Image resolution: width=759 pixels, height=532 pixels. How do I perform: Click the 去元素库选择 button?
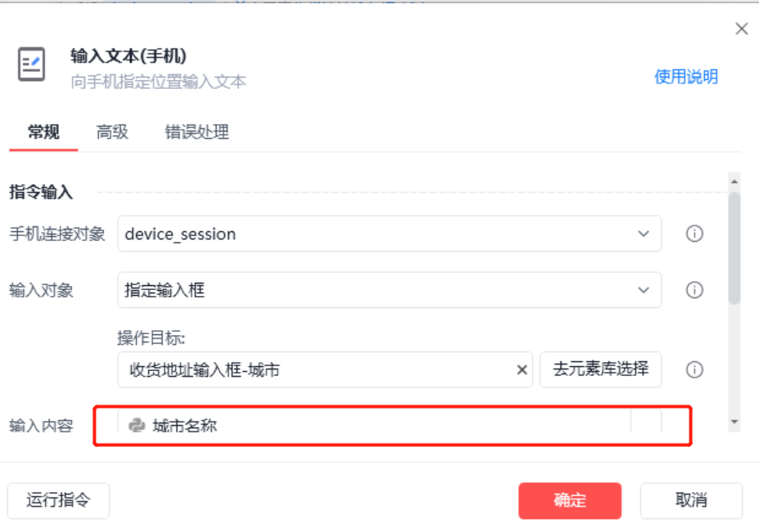coord(600,369)
